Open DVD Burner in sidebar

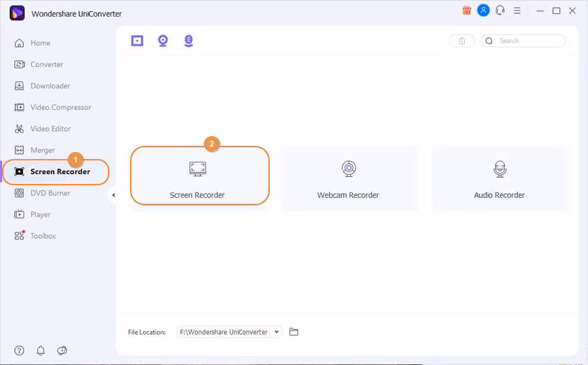pos(42,193)
